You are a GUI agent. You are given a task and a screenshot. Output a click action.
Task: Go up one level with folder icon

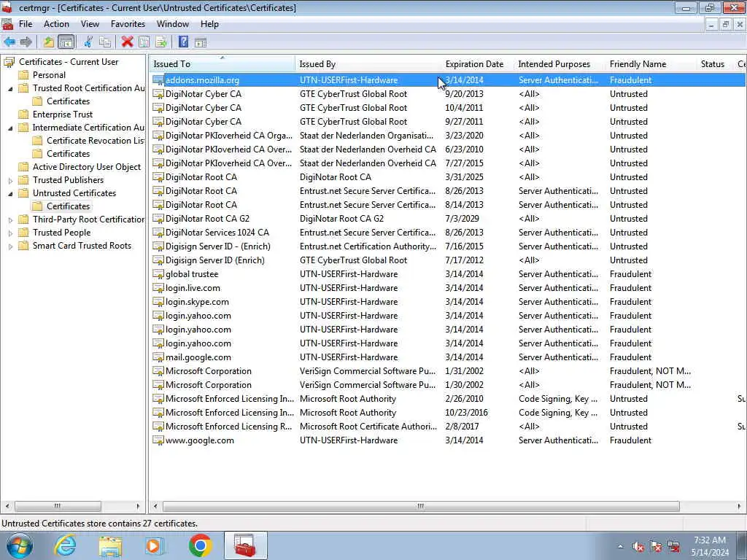coord(49,42)
